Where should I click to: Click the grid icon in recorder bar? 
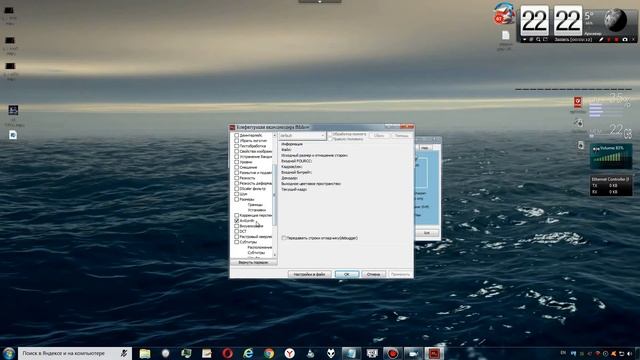tap(531, 40)
